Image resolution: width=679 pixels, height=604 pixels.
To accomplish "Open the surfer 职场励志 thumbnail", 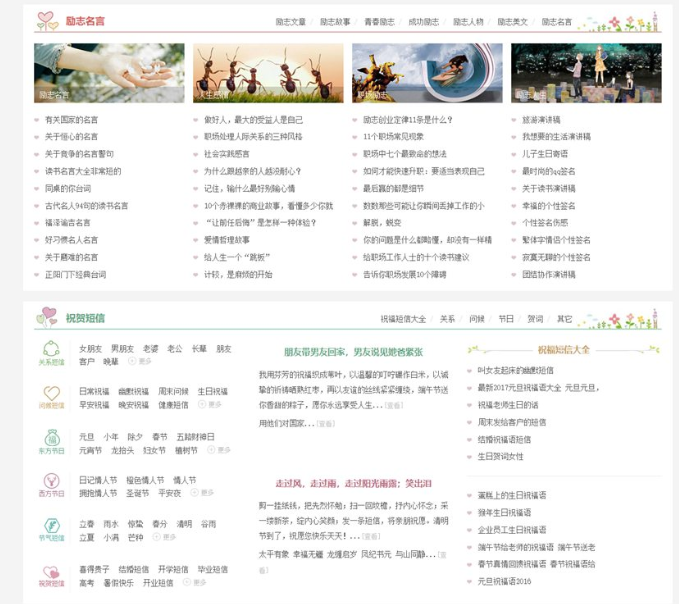I will 427,73.
